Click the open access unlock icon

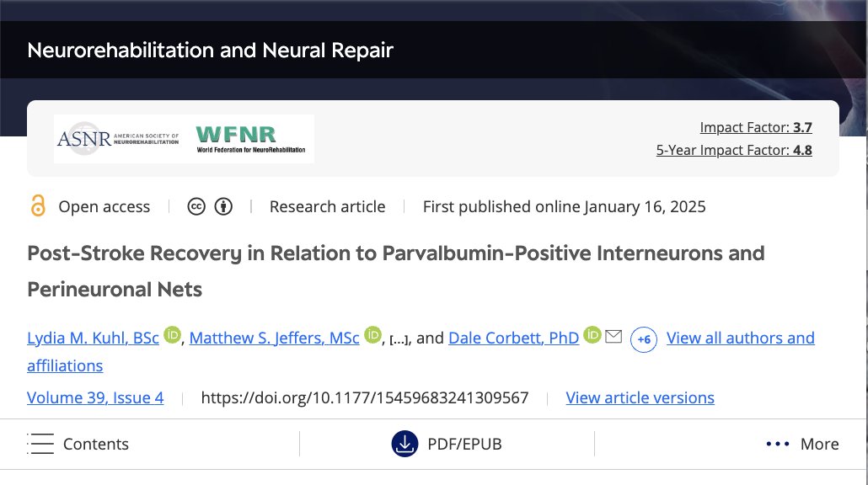click(37, 205)
